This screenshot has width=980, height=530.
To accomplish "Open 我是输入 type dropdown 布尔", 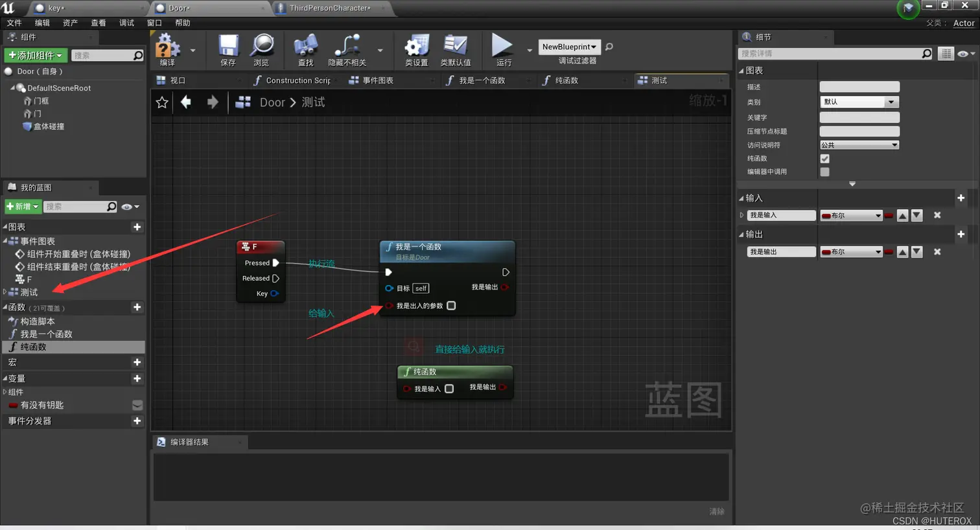I will tap(852, 216).
